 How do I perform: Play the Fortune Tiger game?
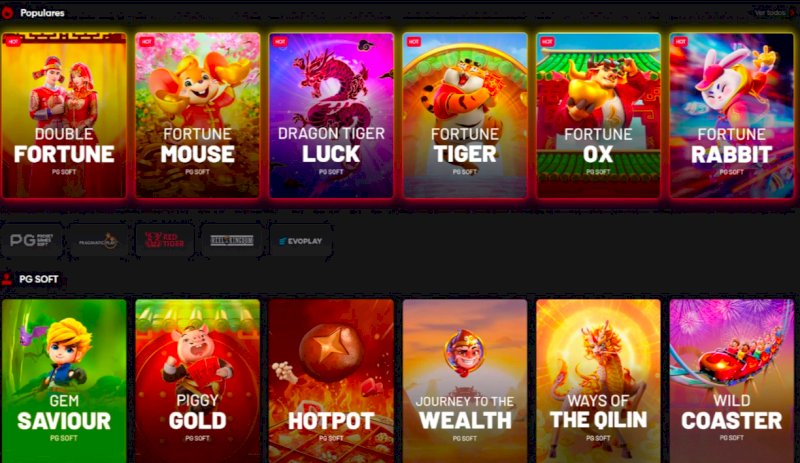tap(465, 115)
